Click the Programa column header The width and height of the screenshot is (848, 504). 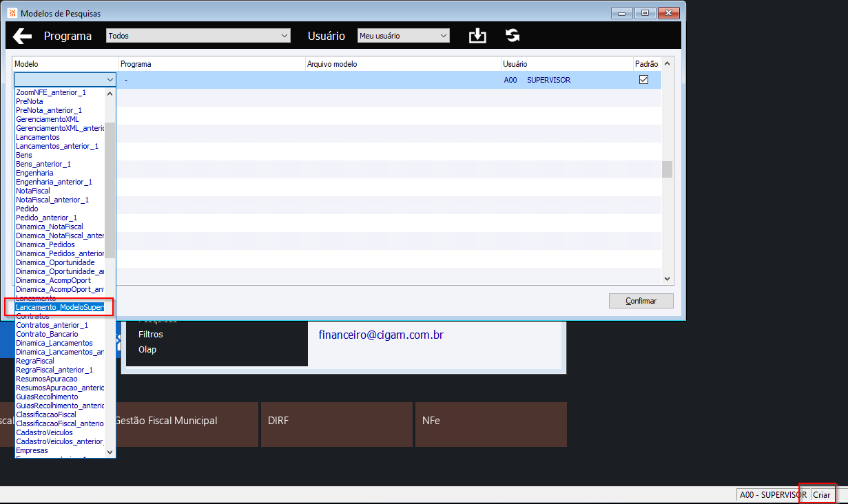click(212, 64)
